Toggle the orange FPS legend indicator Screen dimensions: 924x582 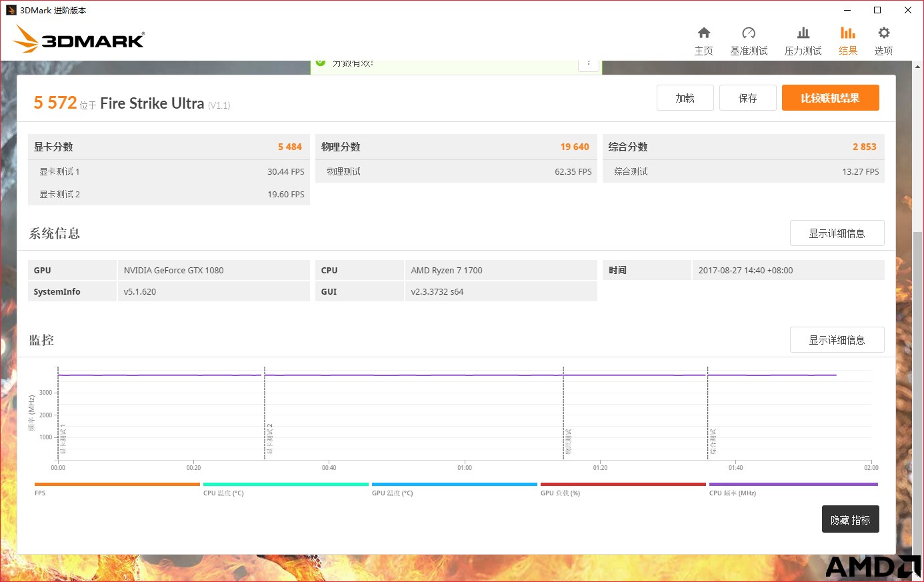click(x=117, y=485)
